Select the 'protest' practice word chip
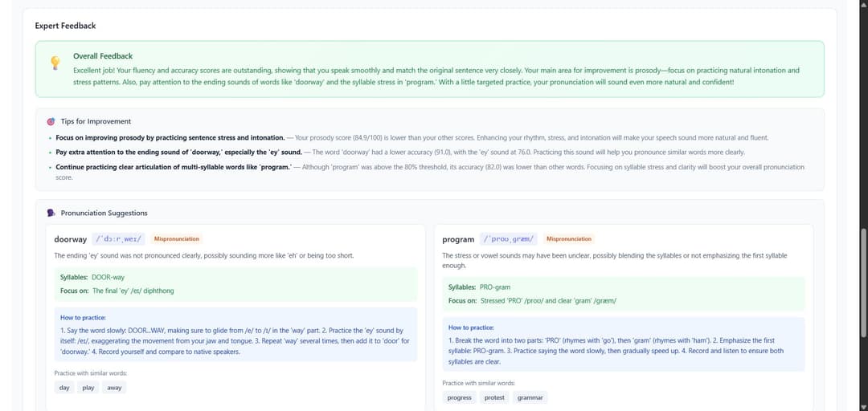Viewport: 868px width, 411px height. [494, 397]
